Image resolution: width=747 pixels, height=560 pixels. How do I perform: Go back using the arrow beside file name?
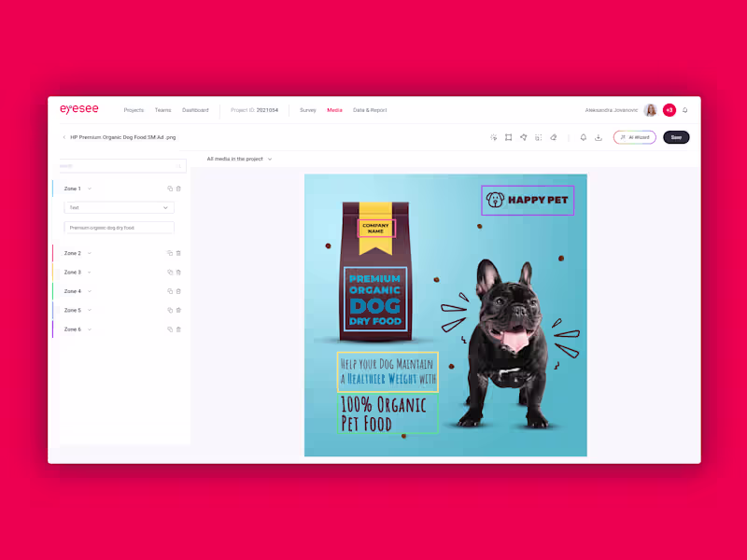pos(64,137)
